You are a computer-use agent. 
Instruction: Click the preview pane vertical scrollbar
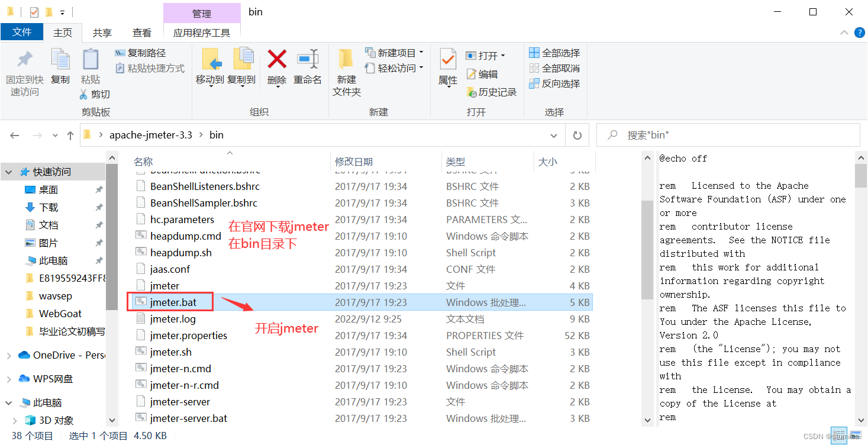coord(861,176)
